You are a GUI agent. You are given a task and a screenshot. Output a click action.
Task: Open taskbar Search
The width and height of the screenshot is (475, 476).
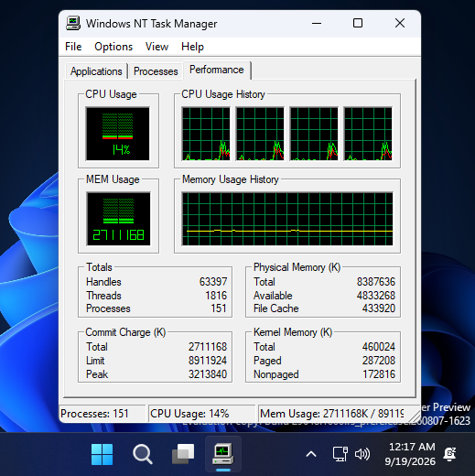[x=143, y=454]
